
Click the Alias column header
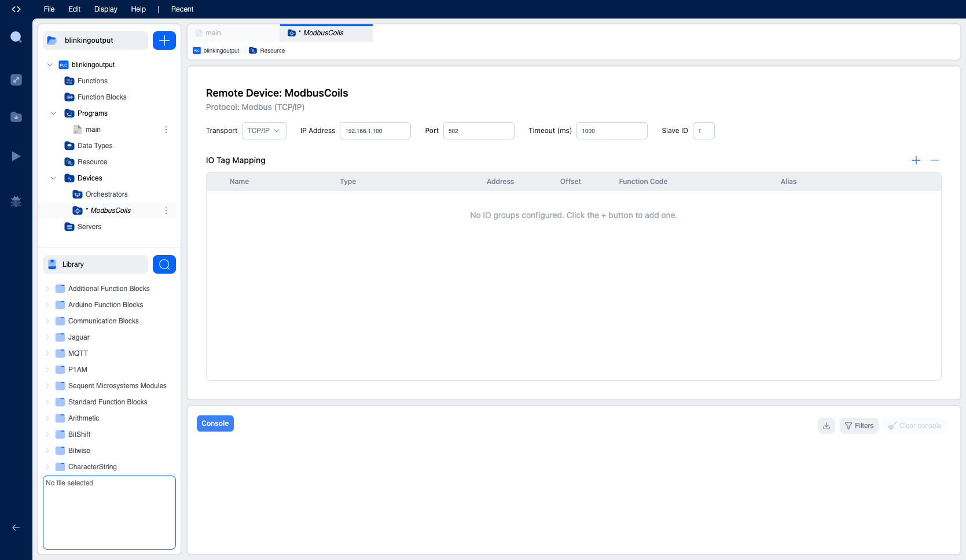(788, 182)
